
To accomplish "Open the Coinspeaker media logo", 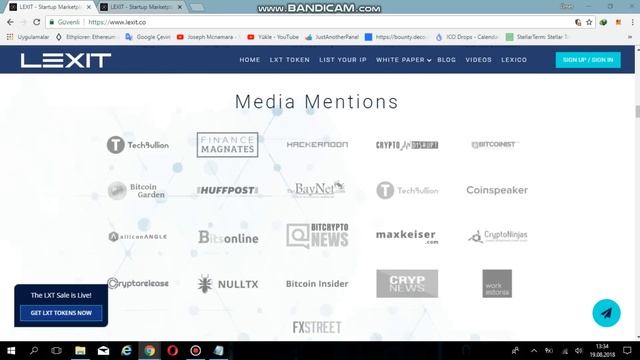I will point(497,190).
